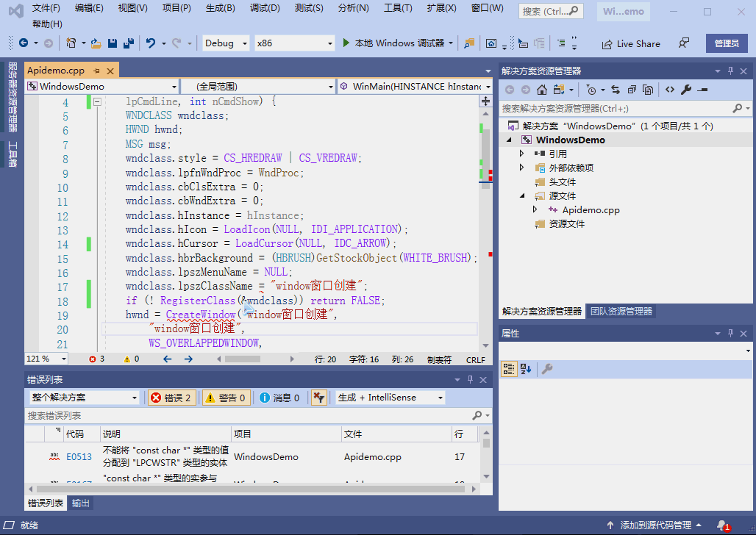Click the Home icon in Solution Explorer

[542, 90]
